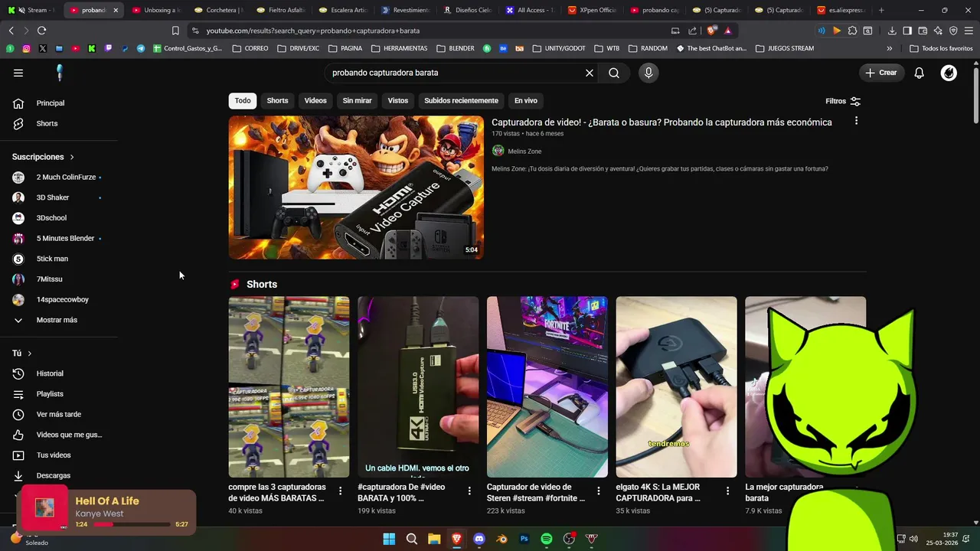Open Descargas in the sidebar
The image size is (980, 551).
coord(54,475)
